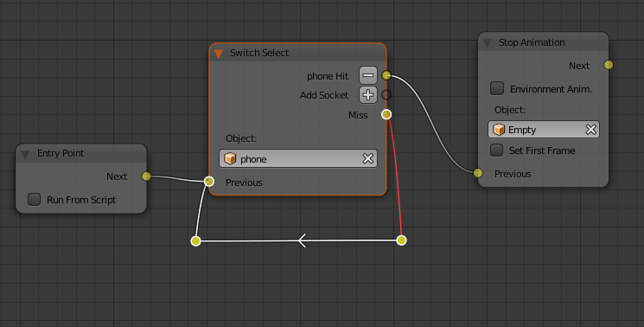The width and height of the screenshot is (644, 327).
Task: Collapse the Switch Select node
Action: tap(219, 54)
